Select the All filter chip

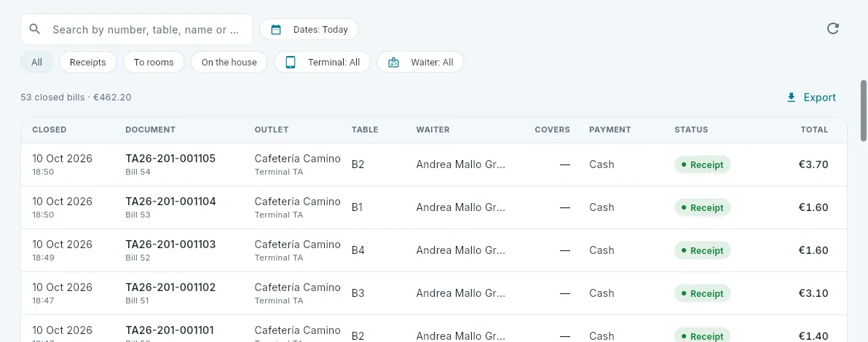[36, 62]
